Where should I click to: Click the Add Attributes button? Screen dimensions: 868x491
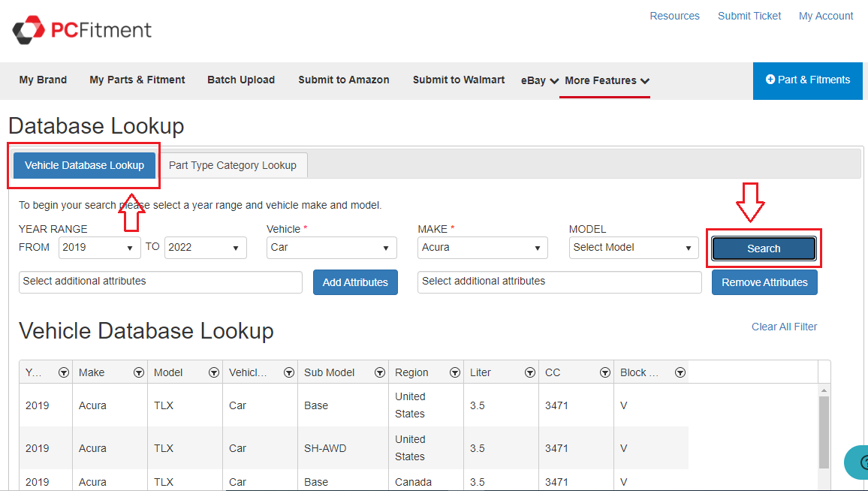tap(355, 282)
